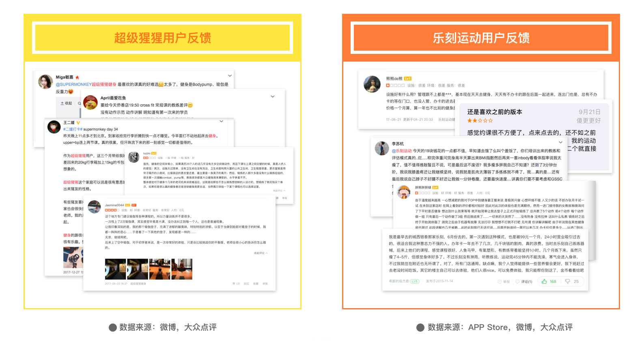
Task: Click the LV5 badge by 卑鄙的俊杰君
Action: click(414, 281)
